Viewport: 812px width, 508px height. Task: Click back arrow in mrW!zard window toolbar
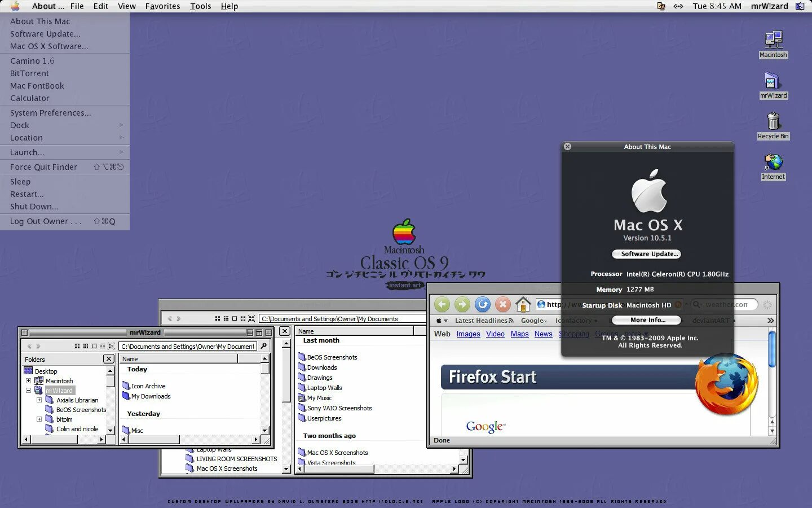[30, 346]
